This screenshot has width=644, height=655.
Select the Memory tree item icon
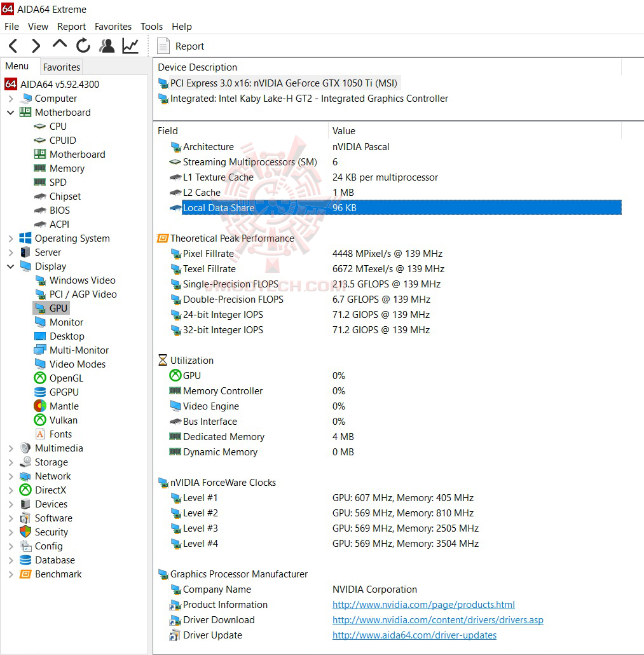point(39,169)
